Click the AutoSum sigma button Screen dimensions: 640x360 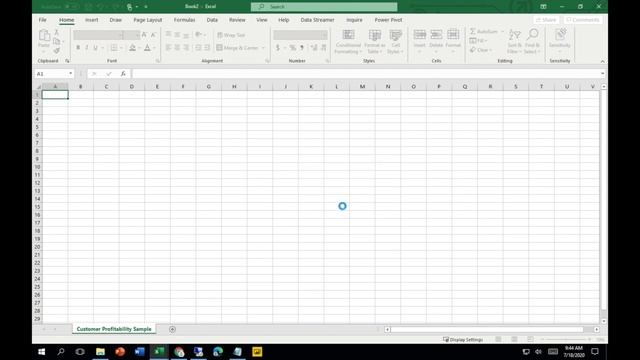pos(484,31)
